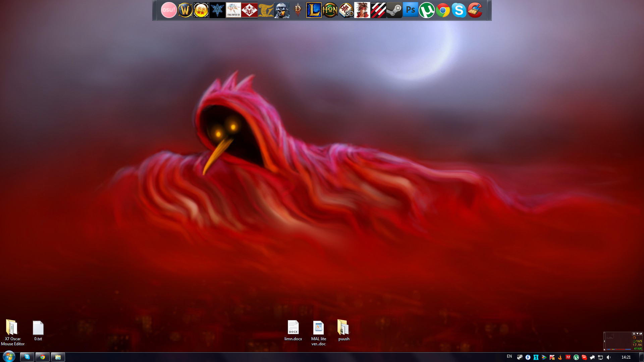Open the volume slider via the speaker icon
This screenshot has height=362, width=644.
[609, 357]
